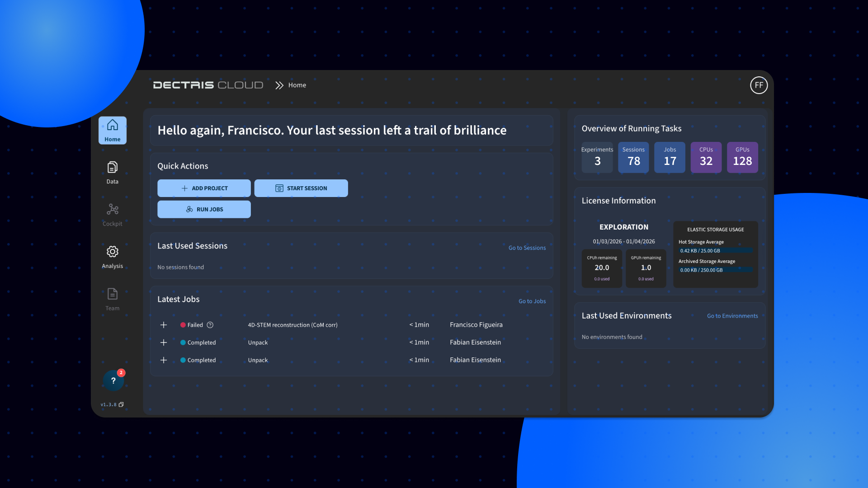868x488 pixels.
Task: Expand the first Completed Unpack job row
Action: [x=164, y=343]
